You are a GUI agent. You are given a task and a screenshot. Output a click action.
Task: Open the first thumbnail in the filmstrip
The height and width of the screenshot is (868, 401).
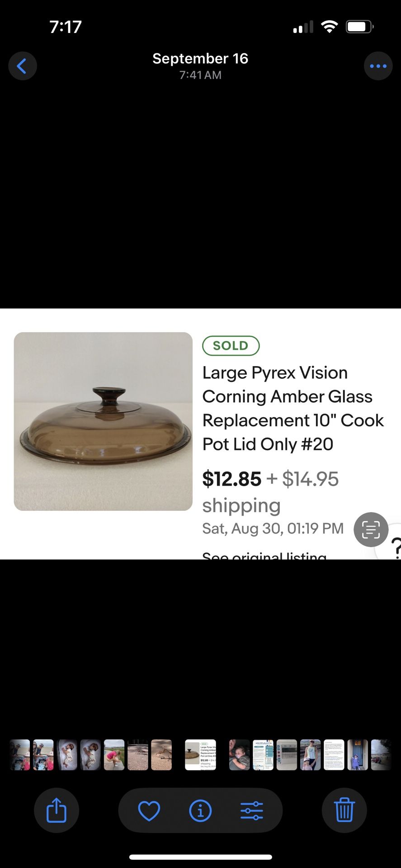click(20, 755)
